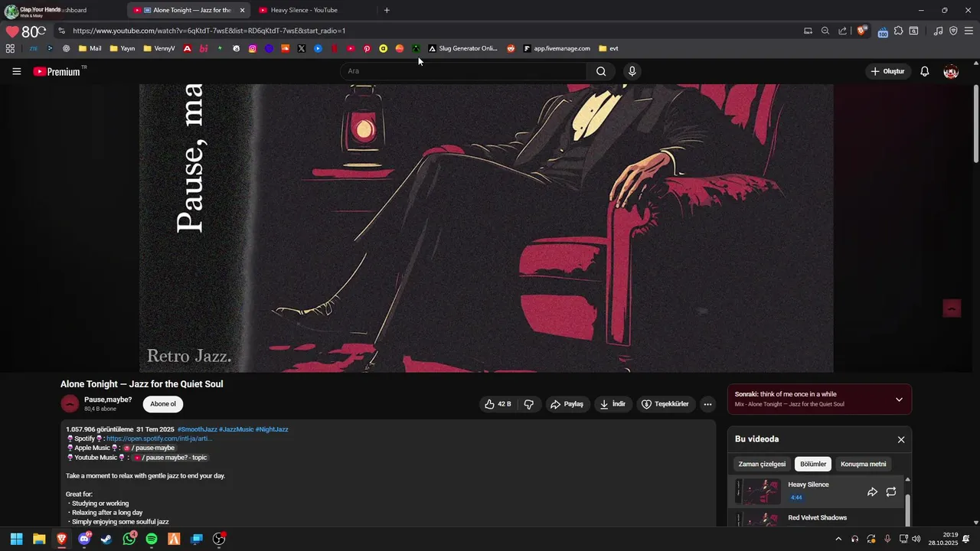Click the Teşekkürler thanks button
The width and height of the screenshot is (980, 551).
(x=665, y=404)
